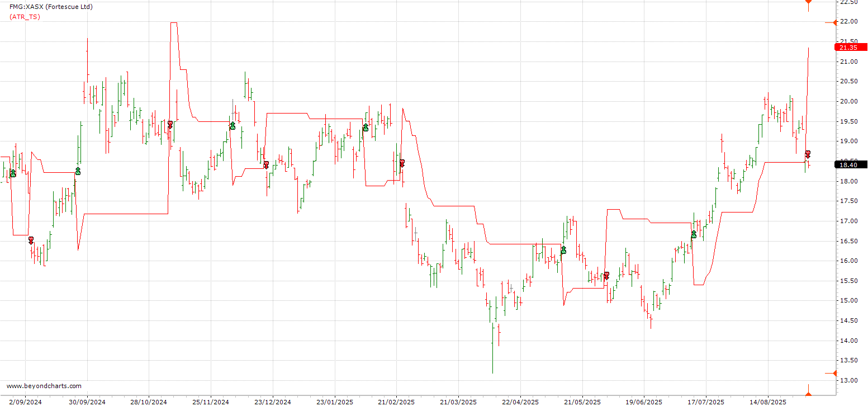Image resolution: width=868 pixels, height=406 pixels.
Task: Click the green buy arrow near 30/09/2024
Action: click(x=78, y=171)
